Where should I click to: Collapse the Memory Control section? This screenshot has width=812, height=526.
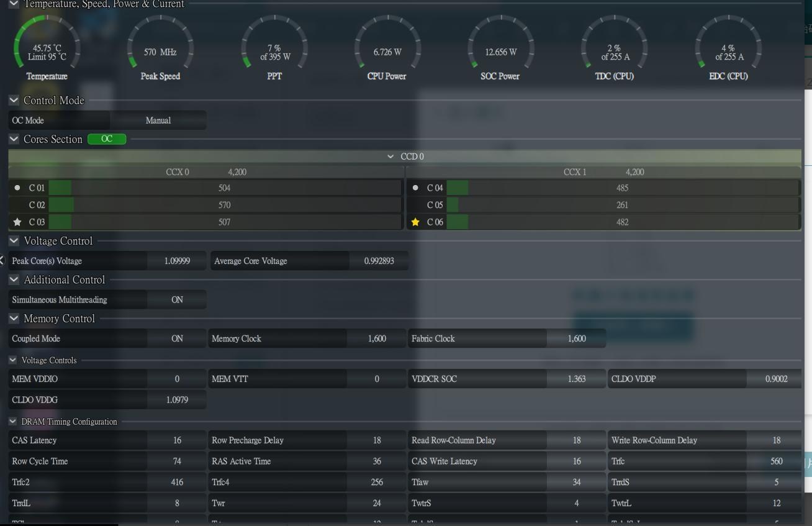[x=14, y=319]
